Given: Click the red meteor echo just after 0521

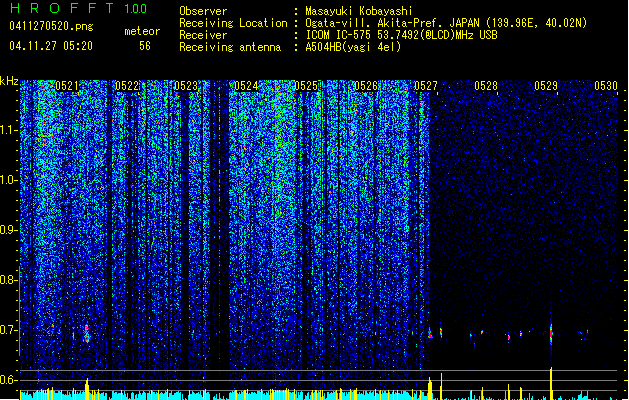Looking at the screenshot, I should 87,334.
